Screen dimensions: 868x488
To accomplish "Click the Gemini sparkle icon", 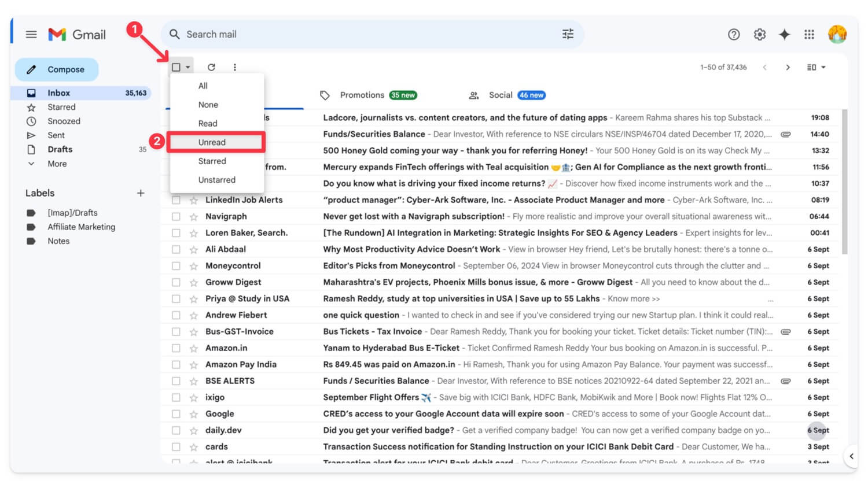I will coord(784,35).
